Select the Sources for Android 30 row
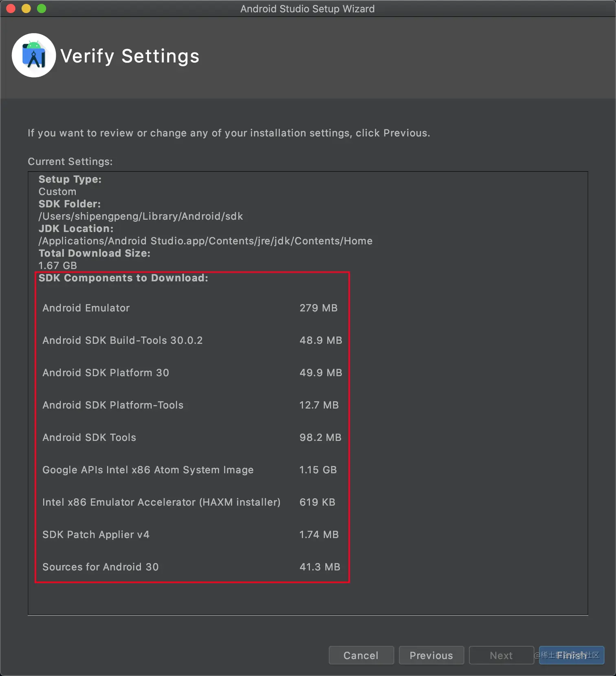Viewport: 616px width, 676px height. pos(100,567)
